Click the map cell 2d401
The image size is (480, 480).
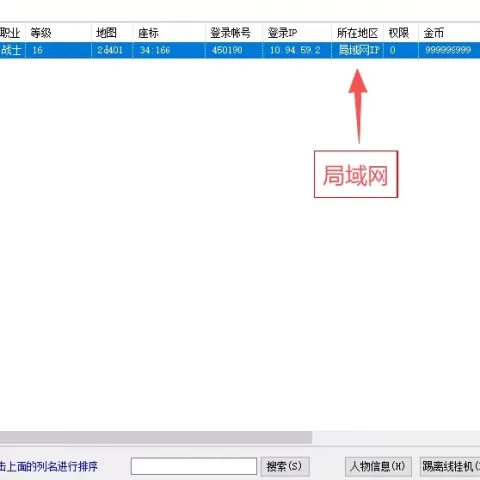tap(112, 50)
